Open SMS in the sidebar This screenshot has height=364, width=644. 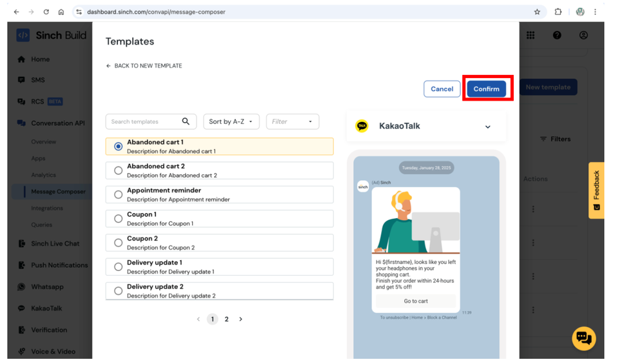tap(38, 80)
